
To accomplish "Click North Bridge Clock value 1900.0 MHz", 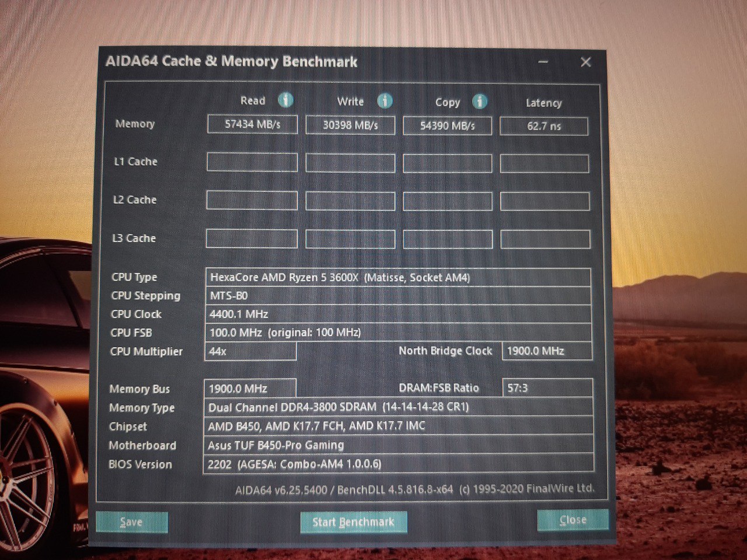I will [x=547, y=351].
